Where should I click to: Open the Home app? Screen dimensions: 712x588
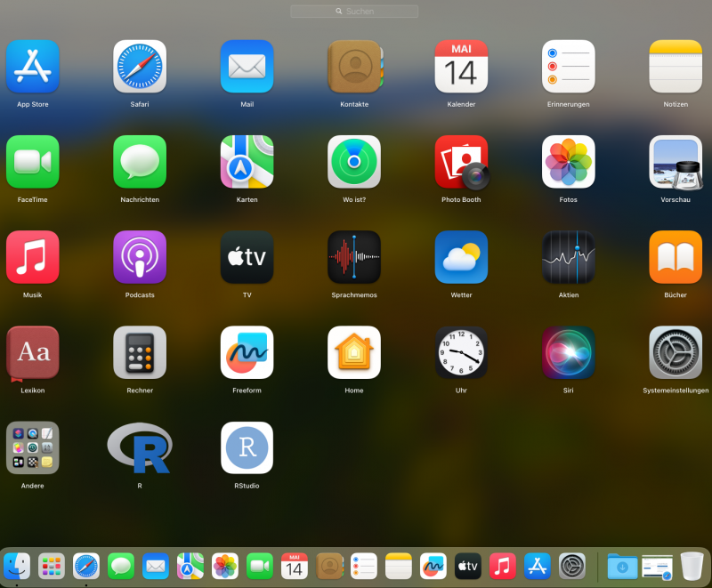354,352
